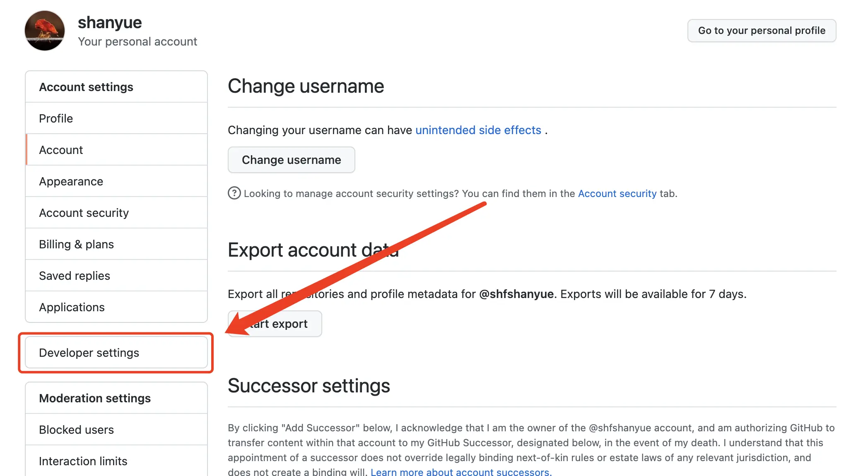Image resolution: width=868 pixels, height=476 pixels.
Task: Click the shanyue username heading
Action: tap(110, 22)
